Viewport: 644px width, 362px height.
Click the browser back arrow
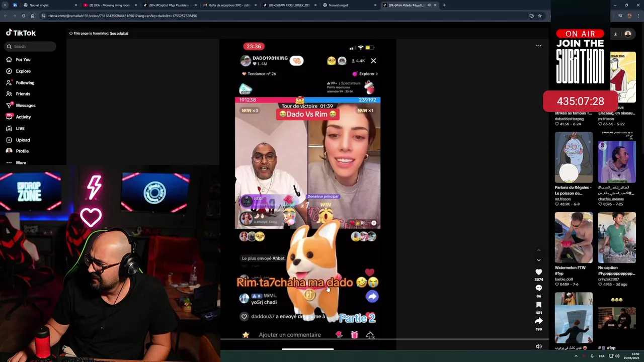tap(6, 16)
